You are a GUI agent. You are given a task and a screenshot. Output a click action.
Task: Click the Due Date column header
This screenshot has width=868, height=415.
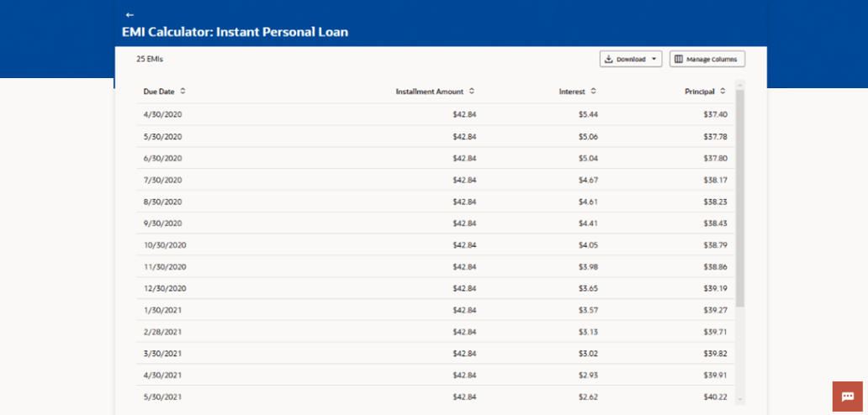(159, 92)
